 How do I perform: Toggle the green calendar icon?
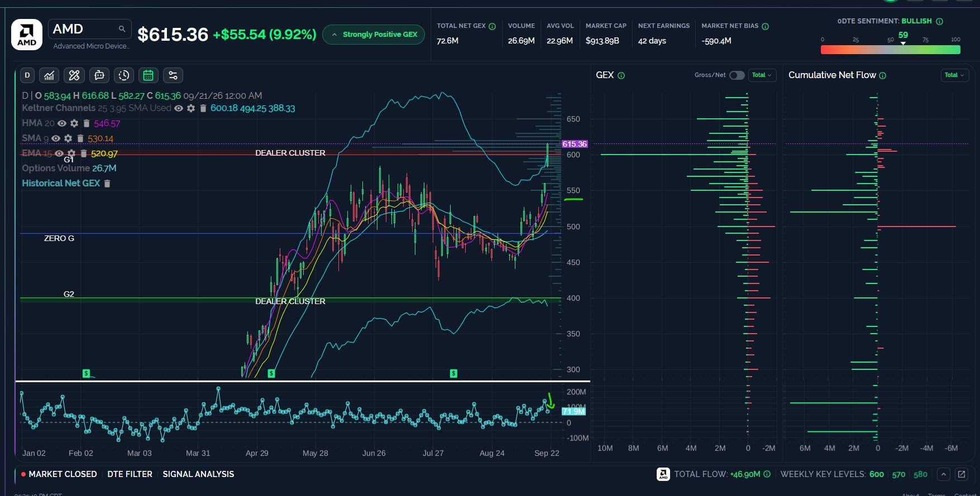pyautogui.click(x=148, y=75)
